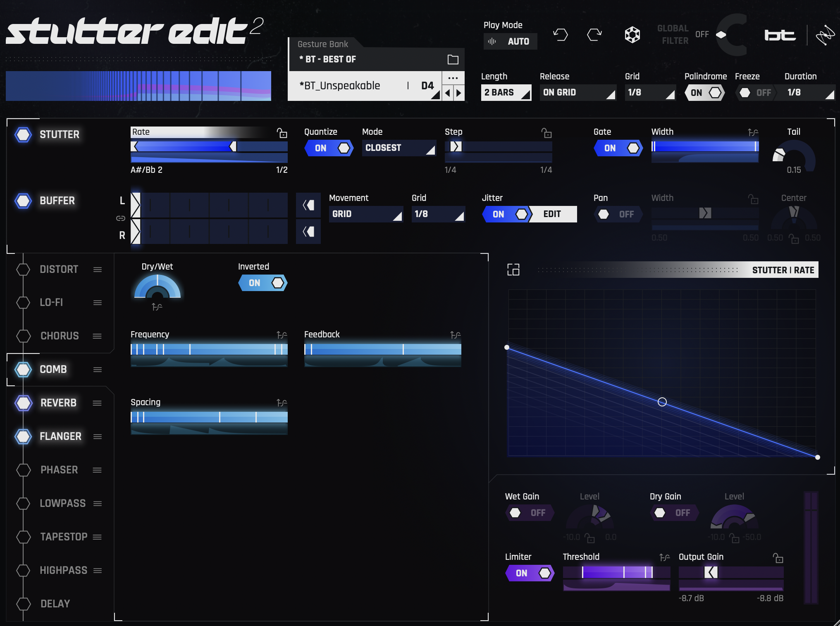Select the LOWPASS effect module
840x626 pixels.
pos(63,504)
